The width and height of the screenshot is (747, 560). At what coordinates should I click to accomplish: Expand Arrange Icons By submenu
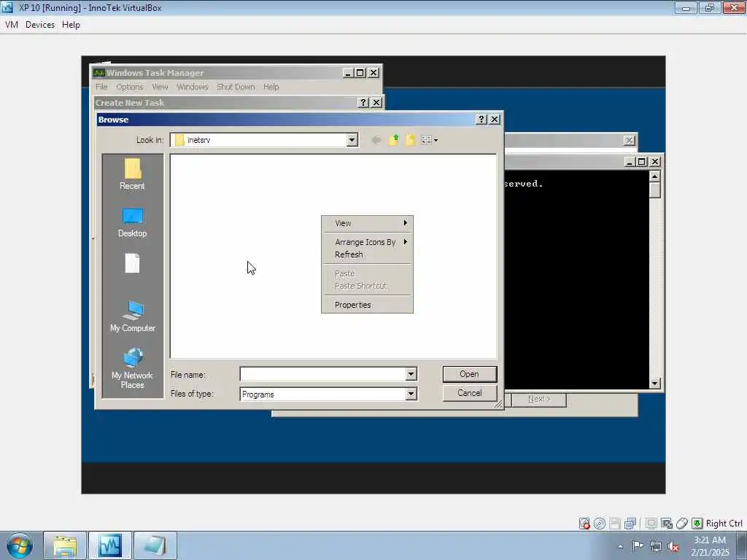(x=368, y=242)
